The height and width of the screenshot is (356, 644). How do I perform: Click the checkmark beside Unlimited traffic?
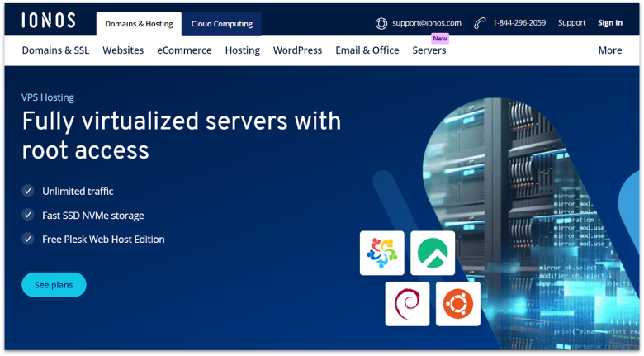click(28, 191)
